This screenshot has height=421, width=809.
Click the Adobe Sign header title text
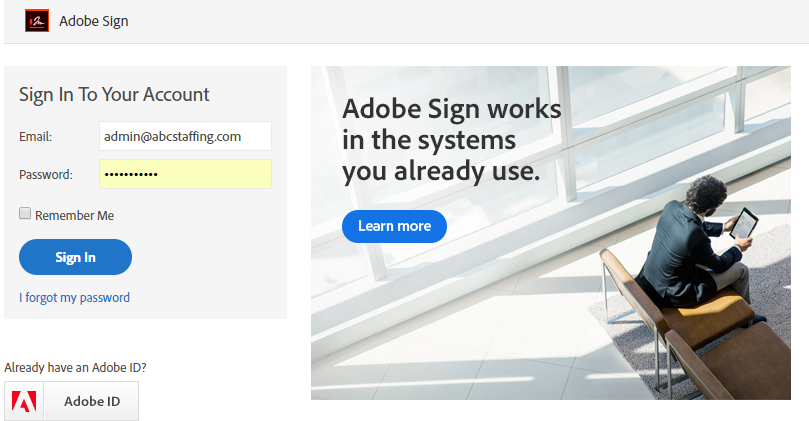coord(93,21)
